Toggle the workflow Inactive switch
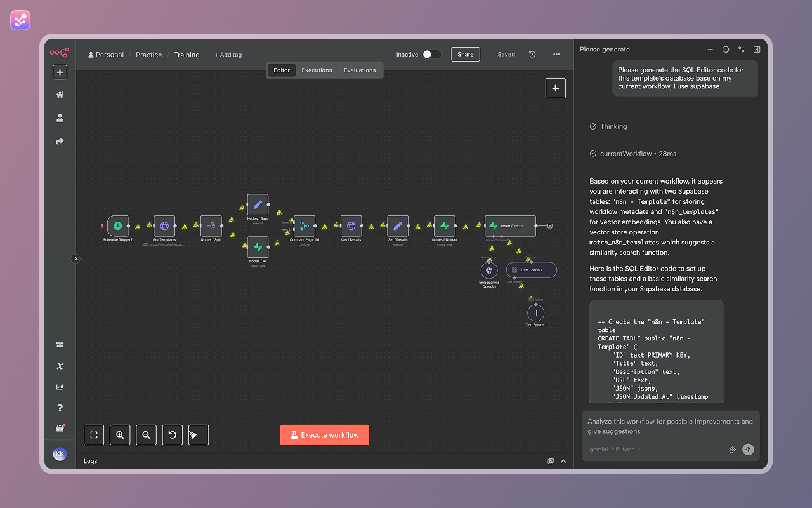812x508 pixels. (431, 55)
